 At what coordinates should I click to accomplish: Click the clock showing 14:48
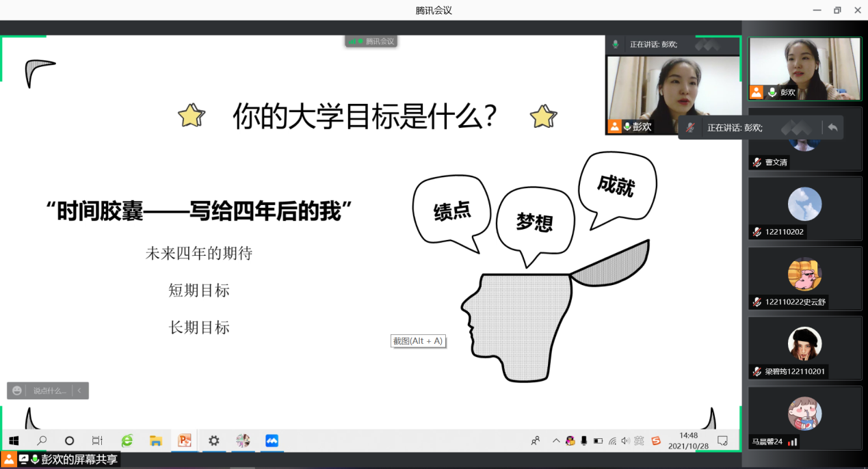click(688, 440)
